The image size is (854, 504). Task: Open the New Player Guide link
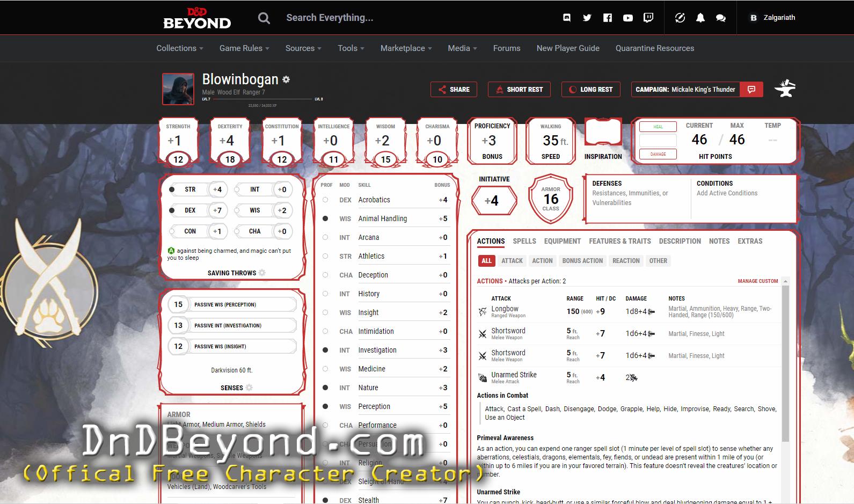568,48
